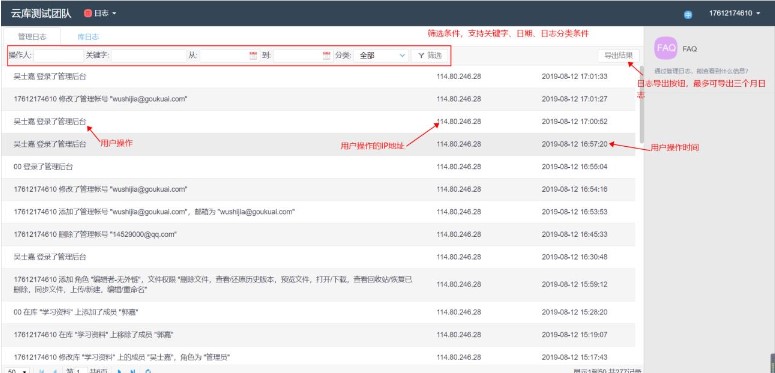Click the timestamp 2019-08-12 15:59:12
Image resolution: width=775 pixels, height=373 pixels.
click(574, 285)
